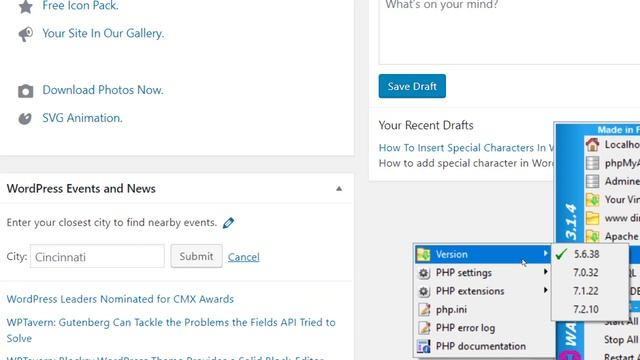The image size is (640, 360).
Task: Open the Free Icon Pack link
Action: (80, 6)
